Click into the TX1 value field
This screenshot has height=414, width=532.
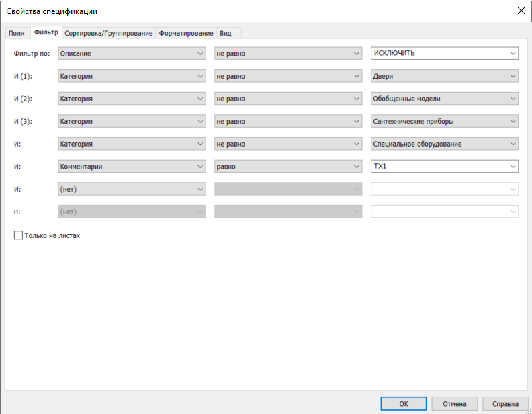click(437, 166)
